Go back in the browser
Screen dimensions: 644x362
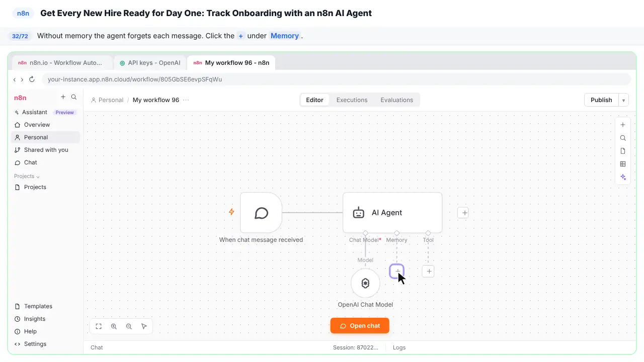point(15,79)
